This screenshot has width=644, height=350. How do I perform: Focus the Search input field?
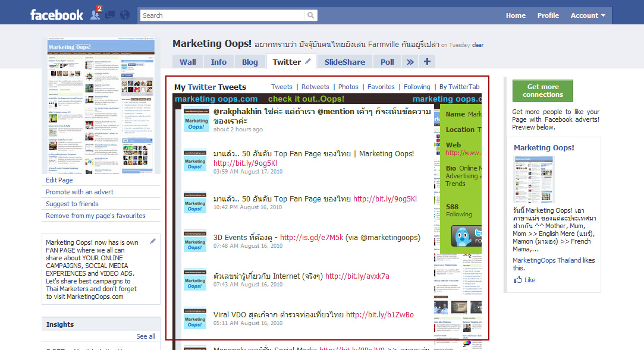click(x=222, y=15)
